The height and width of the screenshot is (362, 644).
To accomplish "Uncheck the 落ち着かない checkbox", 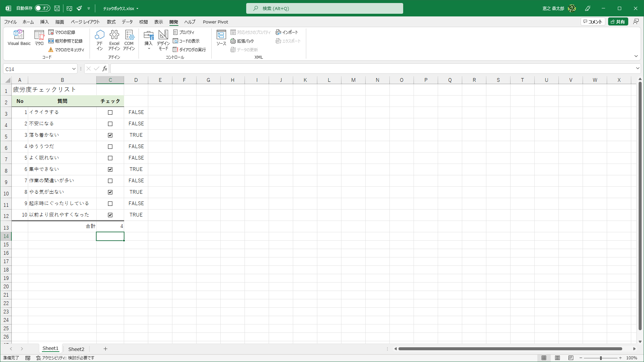I will [110, 135].
